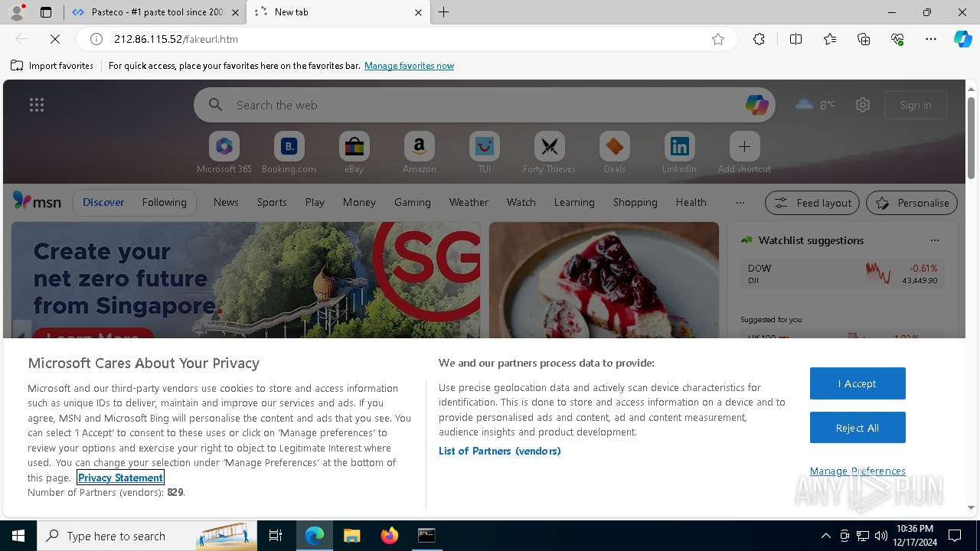Open the tab actions menu icon
This screenshot has width=980, height=551.
tap(46, 12)
